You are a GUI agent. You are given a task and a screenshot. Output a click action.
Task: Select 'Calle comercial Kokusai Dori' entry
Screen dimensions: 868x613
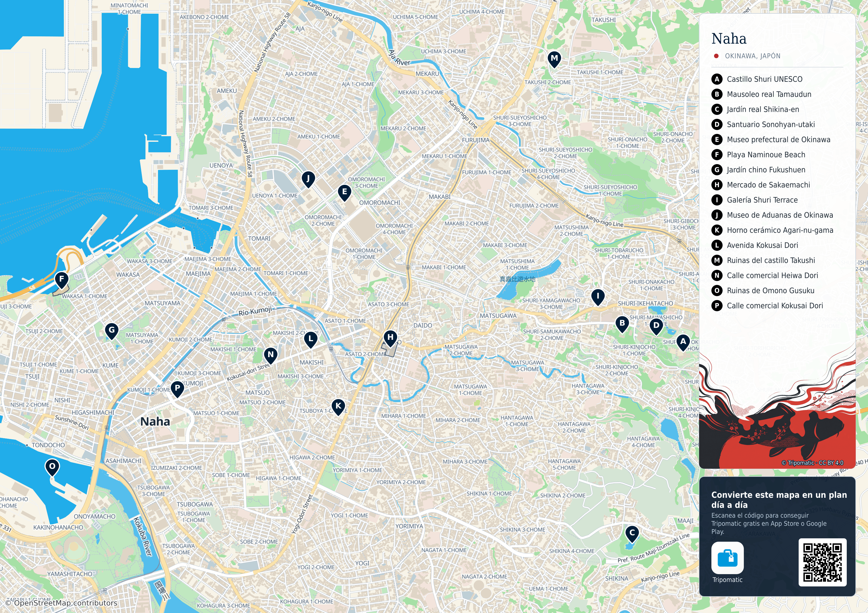(x=767, y=306)
